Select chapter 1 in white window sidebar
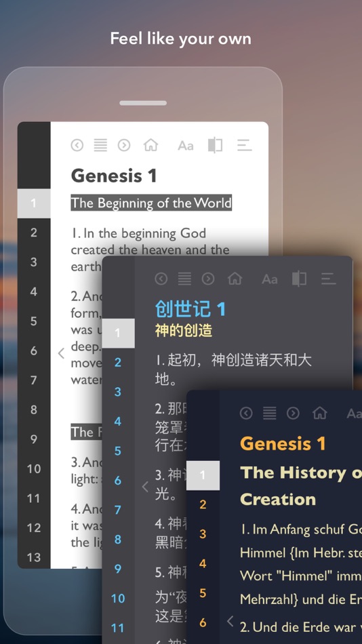The image size is (362, 644). (34, 203)
